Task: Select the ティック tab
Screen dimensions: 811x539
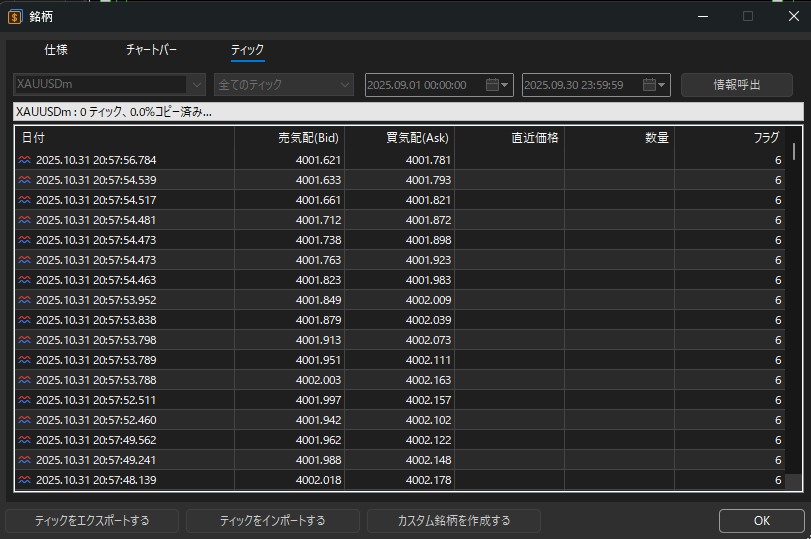Action: click(247, 50)
